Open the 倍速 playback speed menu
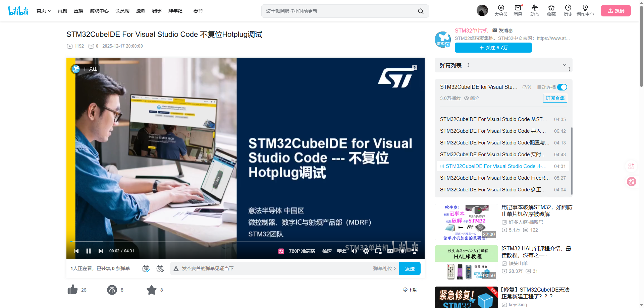Screen dimensions: 644x308 click(x=327, y=251)
